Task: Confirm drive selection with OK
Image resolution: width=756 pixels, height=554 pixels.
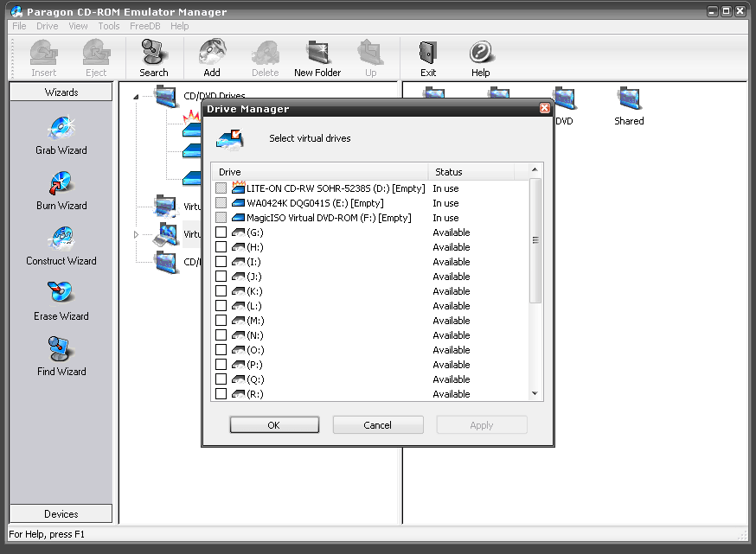Action: coord(274,424)
